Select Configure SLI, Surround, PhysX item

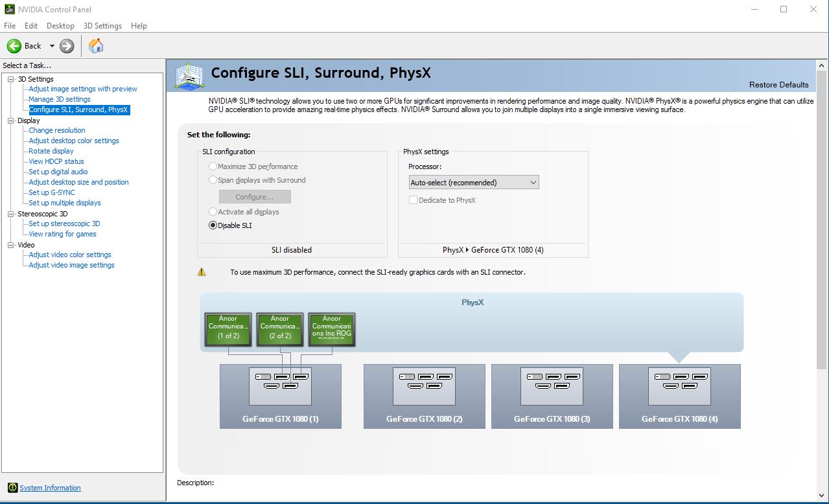78,109
